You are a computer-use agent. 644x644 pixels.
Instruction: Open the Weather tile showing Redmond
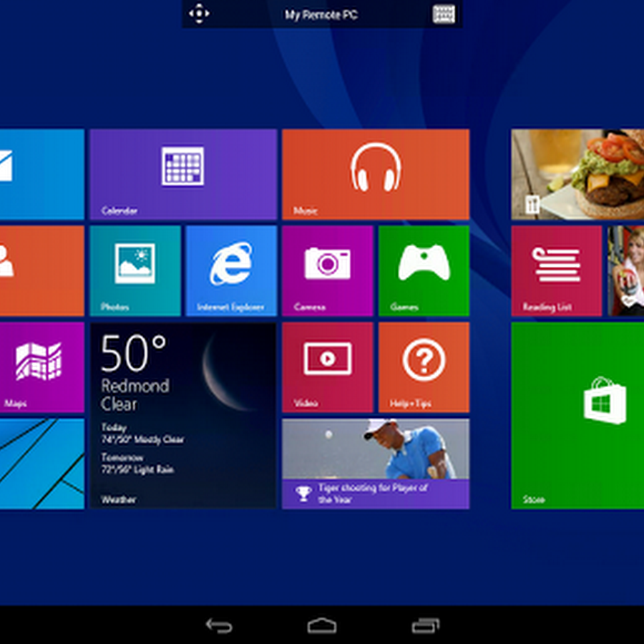tap(183, 415)
